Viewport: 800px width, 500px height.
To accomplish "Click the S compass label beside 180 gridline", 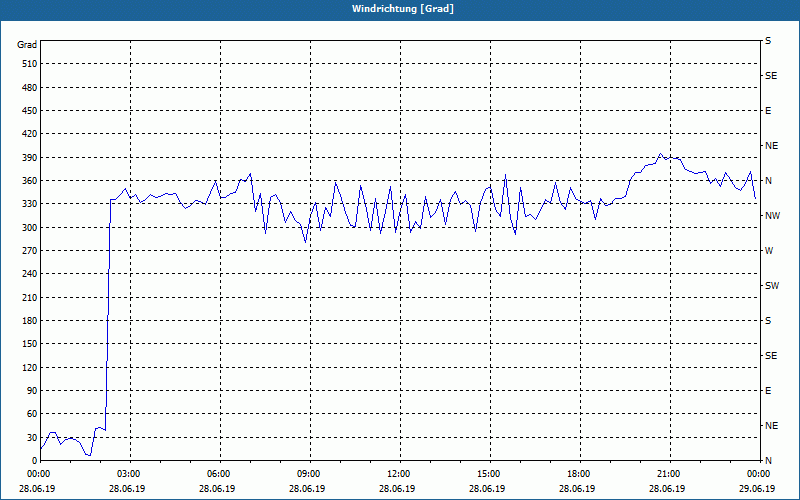I will click(768, 320).
